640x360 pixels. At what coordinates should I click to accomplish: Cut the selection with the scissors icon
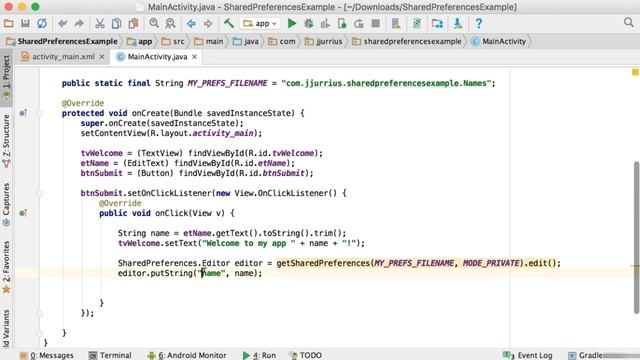tap(100, 23)
